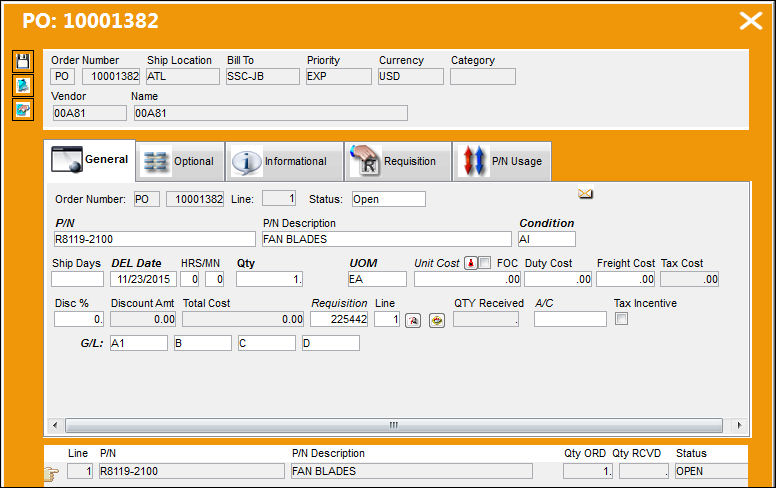The image size is (776, 488).
Task: Click the scrollbar right arrow
Action: pyautogui.click(x=739, y=425)
